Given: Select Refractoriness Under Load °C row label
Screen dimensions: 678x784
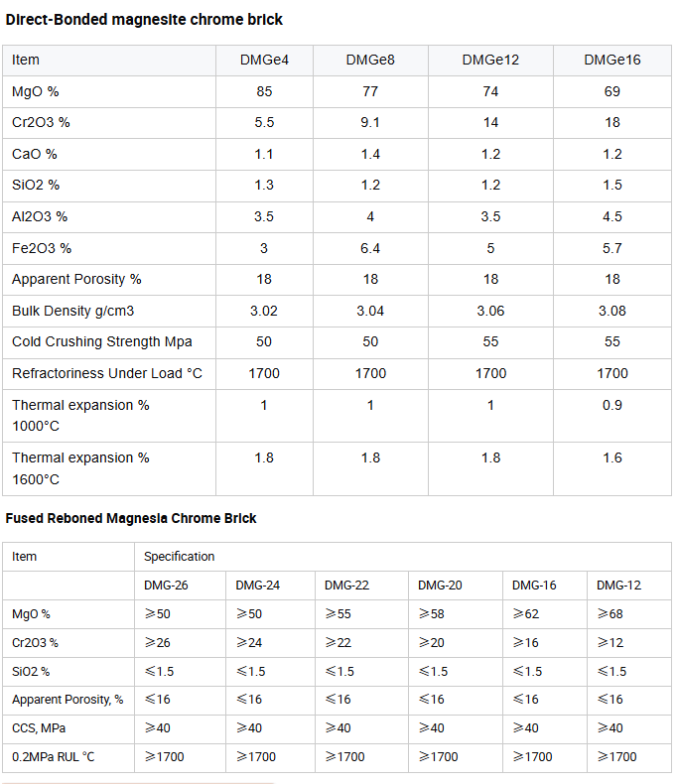Looking at the screenshot, I should 107,373.
